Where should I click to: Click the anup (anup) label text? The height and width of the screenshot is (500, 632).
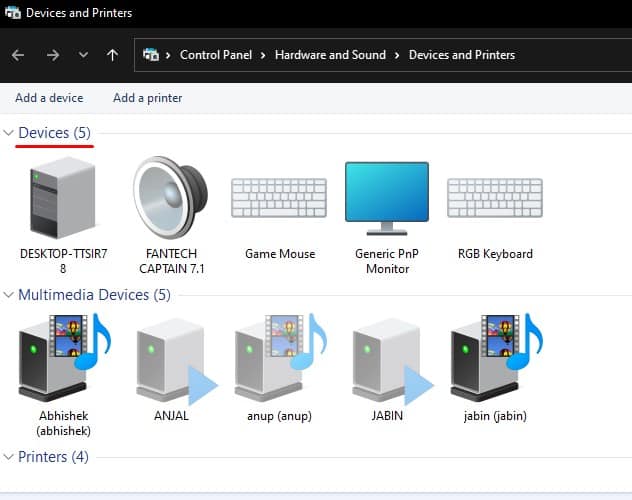coord(279,416)
